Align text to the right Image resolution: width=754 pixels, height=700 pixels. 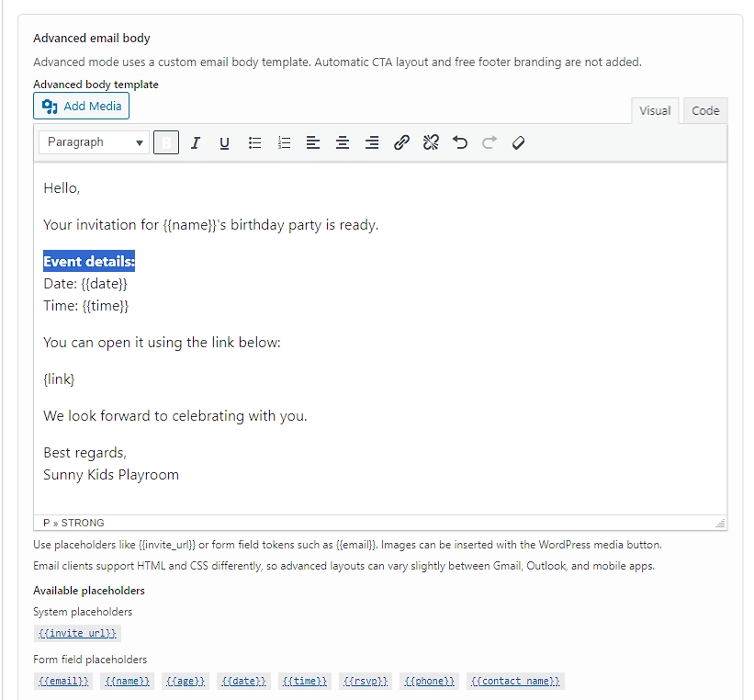pos(372,142)
